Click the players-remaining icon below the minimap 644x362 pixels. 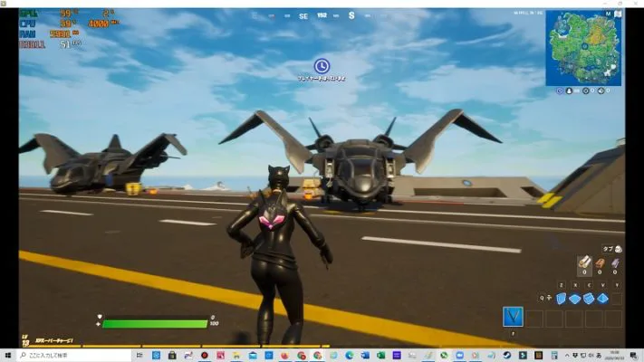[x=569, y=90]
